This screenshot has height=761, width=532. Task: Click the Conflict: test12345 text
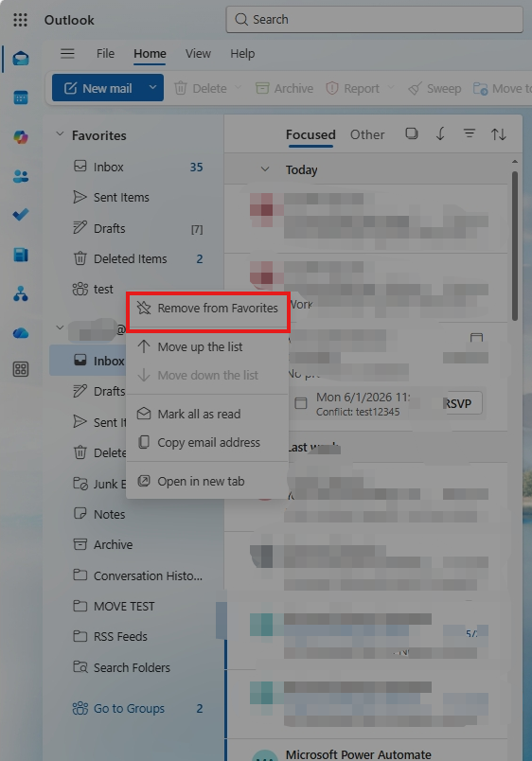coord(358,412)
